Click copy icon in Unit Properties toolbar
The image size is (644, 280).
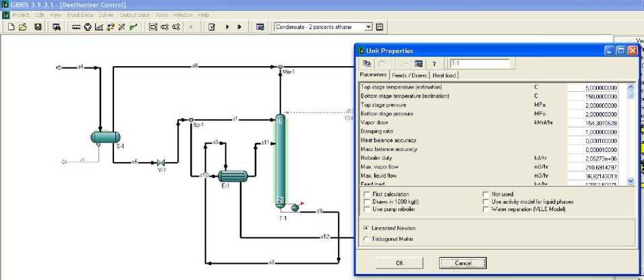[367, 63]
